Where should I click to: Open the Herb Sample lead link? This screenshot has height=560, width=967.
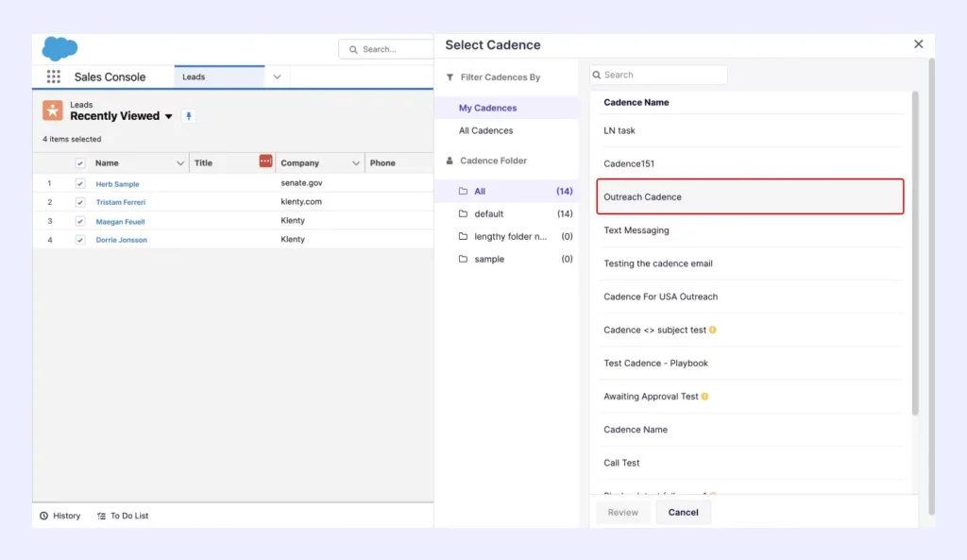(x=117, y=184)
